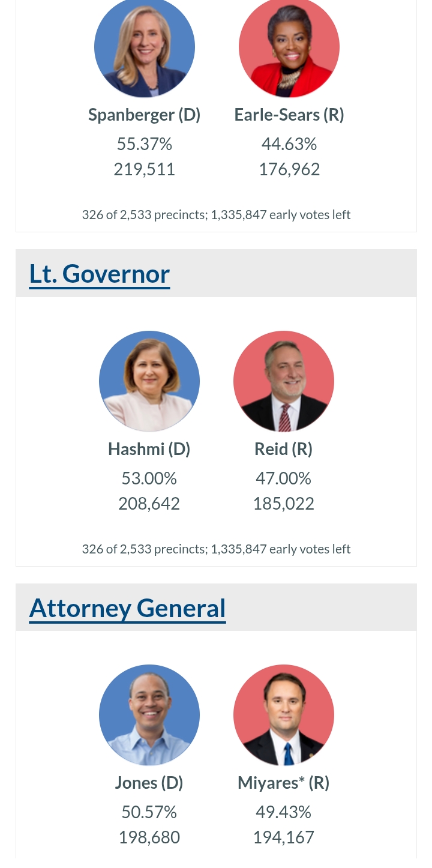Screen dimensions: 432x868
Task: Click the Earle-Sears (R) name label
Action: (x=289, y=115)
